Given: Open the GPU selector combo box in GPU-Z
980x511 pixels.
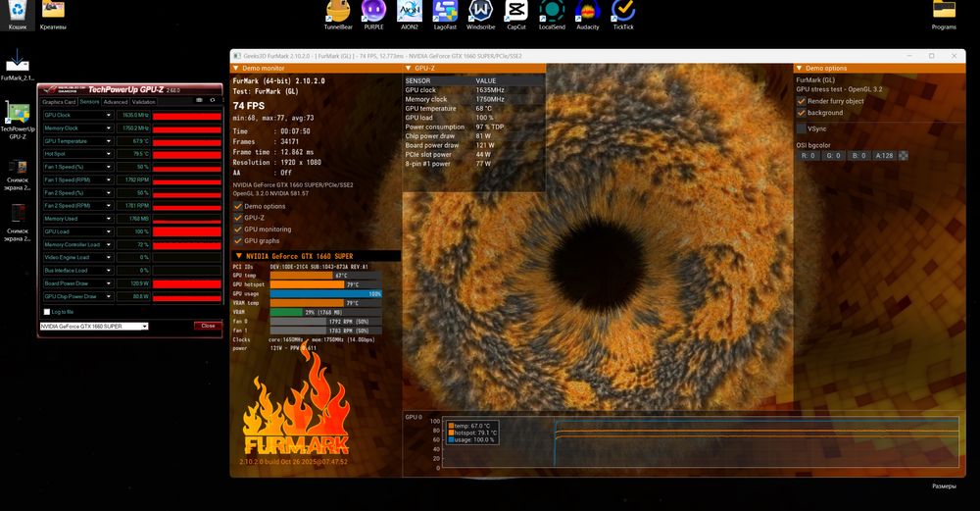Looking at the screenshot, I should pyautogui.click(x=94, y=326).
